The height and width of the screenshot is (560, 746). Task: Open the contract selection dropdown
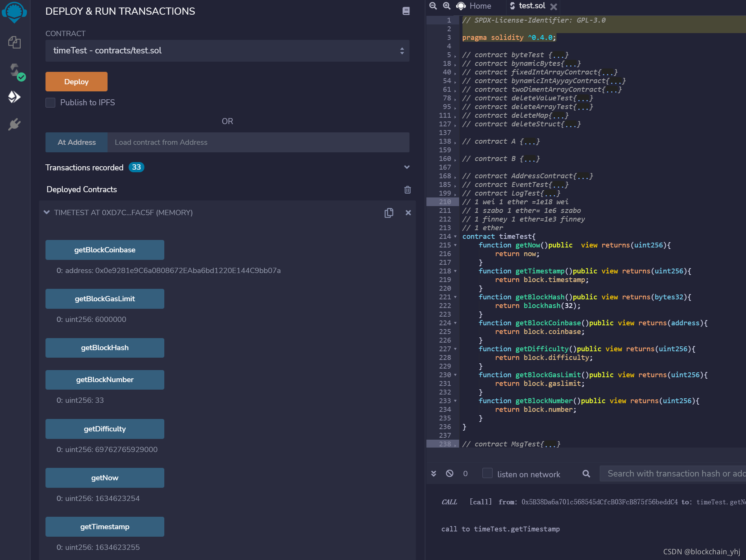(227, 51)
